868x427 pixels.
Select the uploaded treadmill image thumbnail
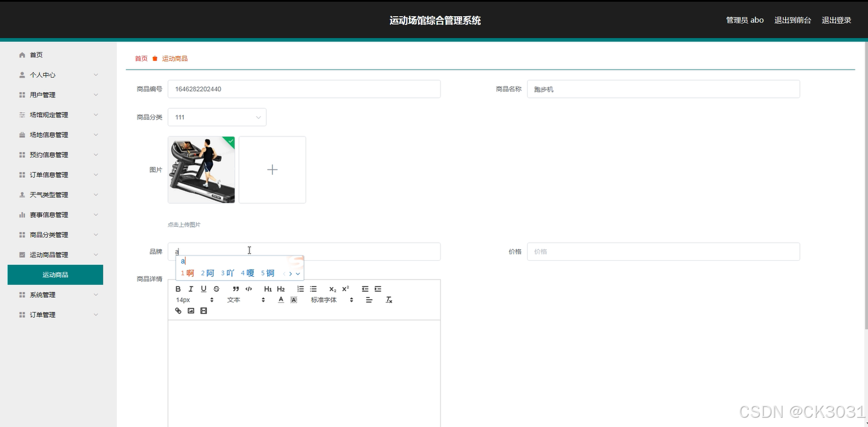[x=201, y=170]
